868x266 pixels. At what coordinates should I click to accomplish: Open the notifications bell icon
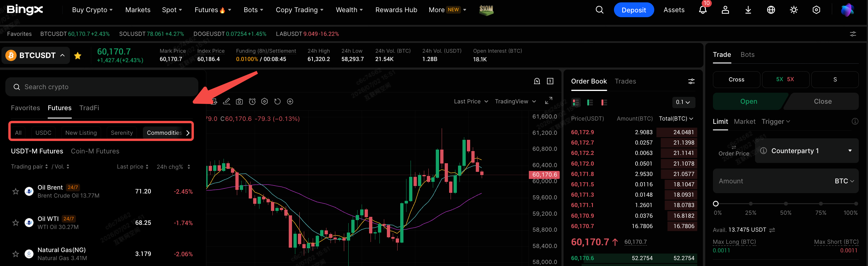[x=703, y=10]
